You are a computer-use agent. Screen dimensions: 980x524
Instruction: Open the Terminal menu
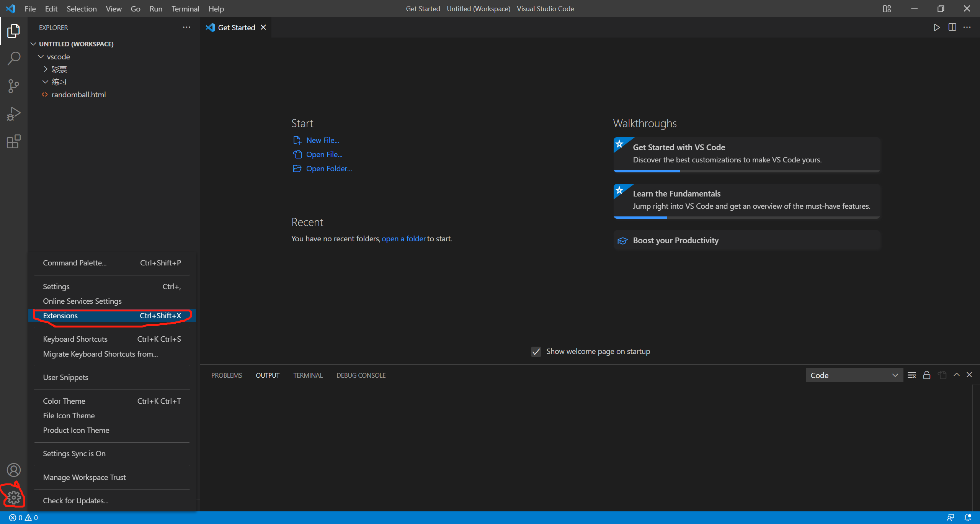[x=185, y=8]
